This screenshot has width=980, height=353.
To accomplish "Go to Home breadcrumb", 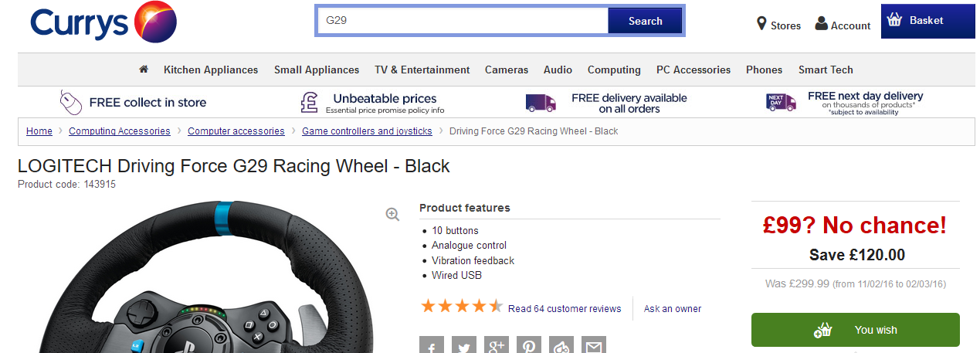I will 39,131.
